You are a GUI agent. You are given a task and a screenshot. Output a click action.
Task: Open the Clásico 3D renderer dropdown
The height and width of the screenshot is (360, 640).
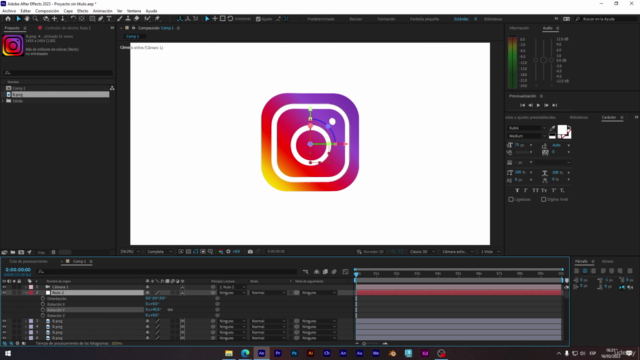pyautogui.click(x=422, y=252)
